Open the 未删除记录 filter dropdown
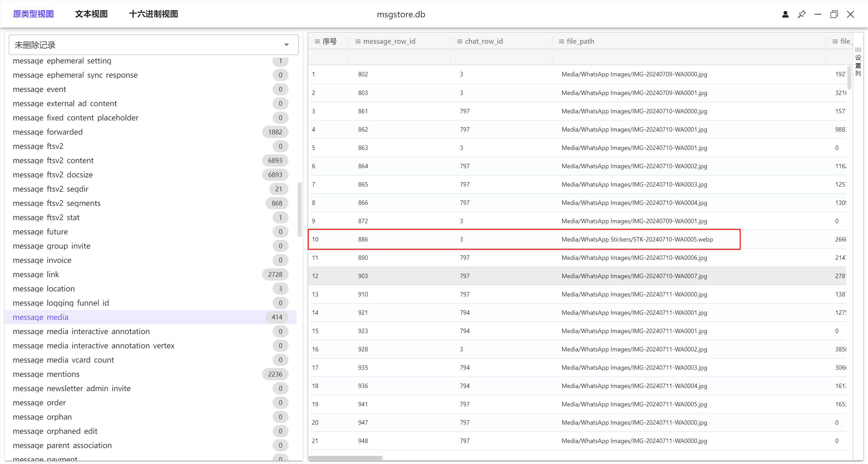 click(154, 45)
